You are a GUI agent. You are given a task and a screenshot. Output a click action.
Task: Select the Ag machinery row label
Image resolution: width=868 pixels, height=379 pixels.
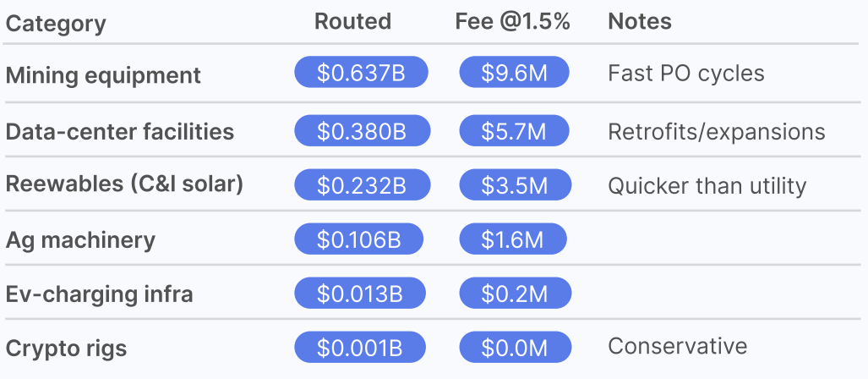(80, 239)
